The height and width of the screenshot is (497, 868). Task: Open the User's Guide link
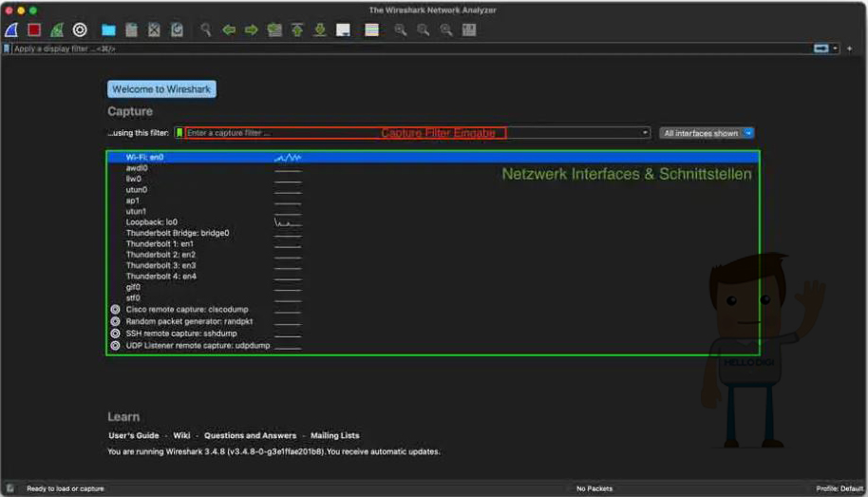134,435
